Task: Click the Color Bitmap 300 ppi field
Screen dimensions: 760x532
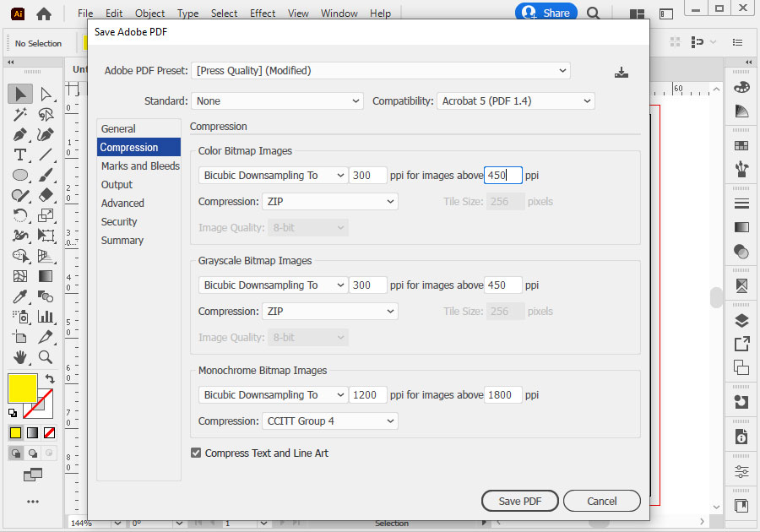Action: pos(368,176)
